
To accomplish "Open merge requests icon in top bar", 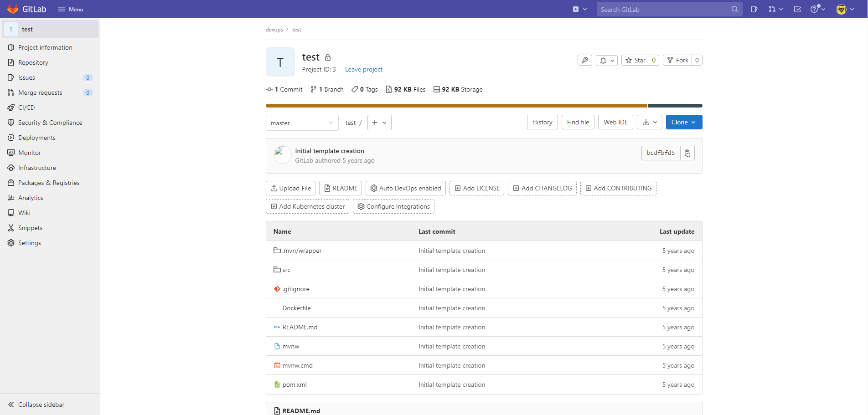I will pyautogui.click(x=775, y=9).
